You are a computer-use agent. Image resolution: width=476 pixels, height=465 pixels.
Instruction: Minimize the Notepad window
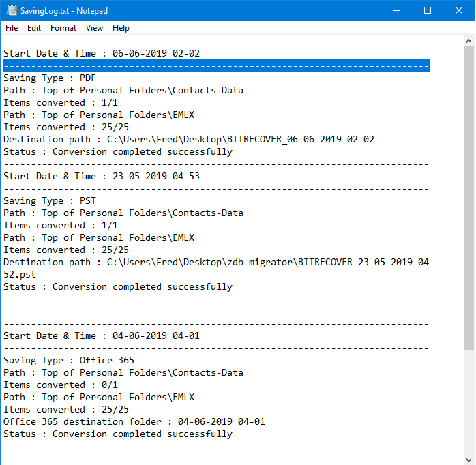397,11
